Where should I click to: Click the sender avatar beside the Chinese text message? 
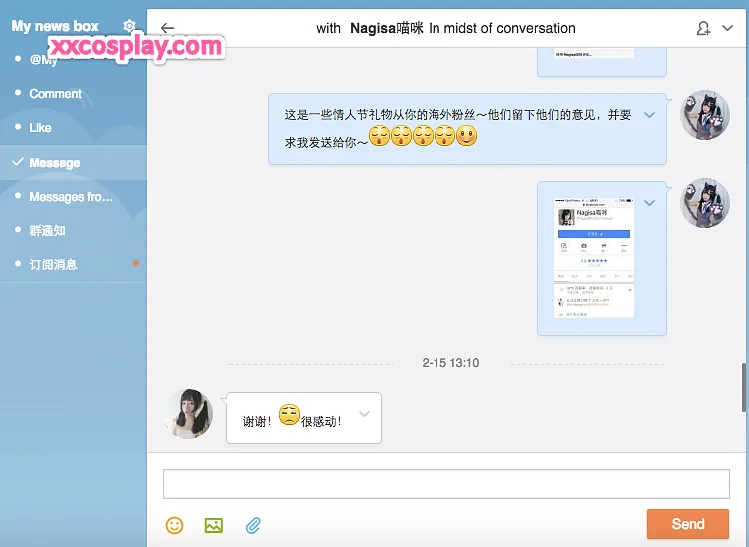pyautogui.click(x=704, y=114)
